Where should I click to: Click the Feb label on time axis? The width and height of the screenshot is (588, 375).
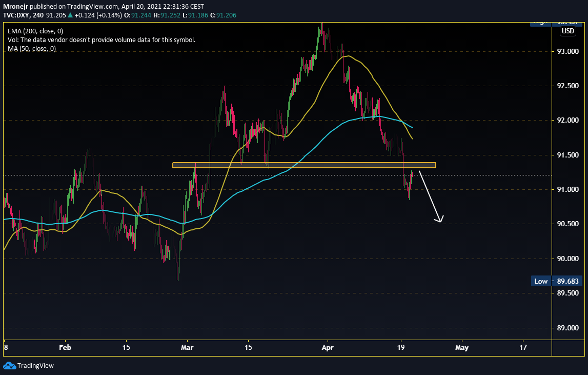65,348
